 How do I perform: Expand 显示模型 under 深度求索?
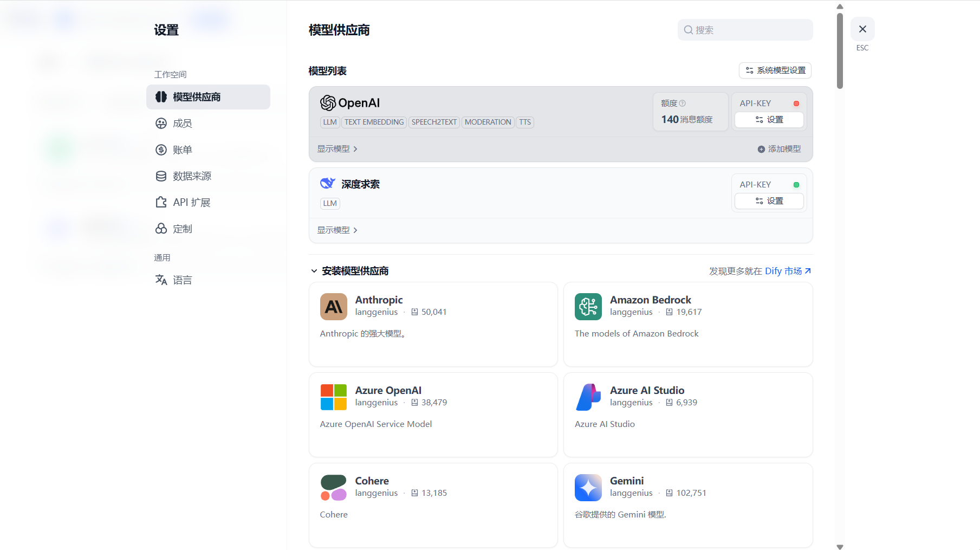[x=337, y=230]
